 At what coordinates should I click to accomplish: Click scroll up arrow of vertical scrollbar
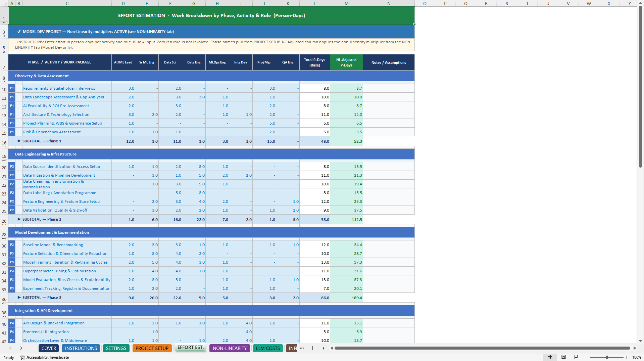[640, 3]
